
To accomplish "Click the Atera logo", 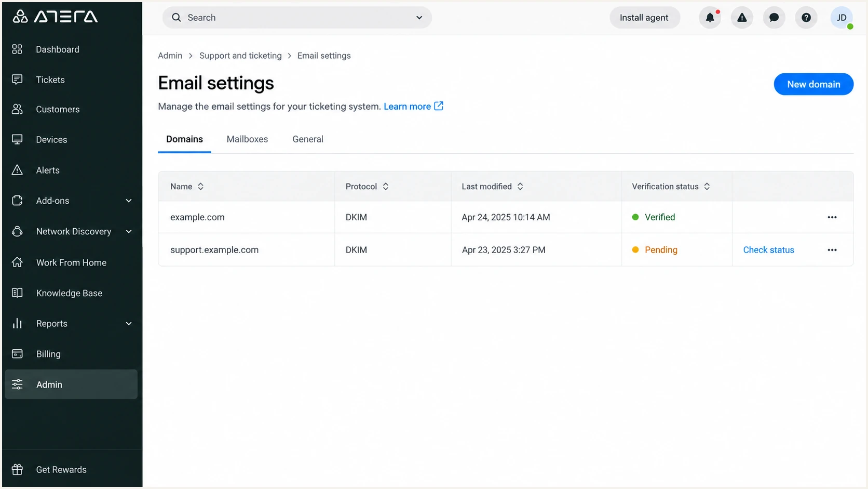I will 55,17.
